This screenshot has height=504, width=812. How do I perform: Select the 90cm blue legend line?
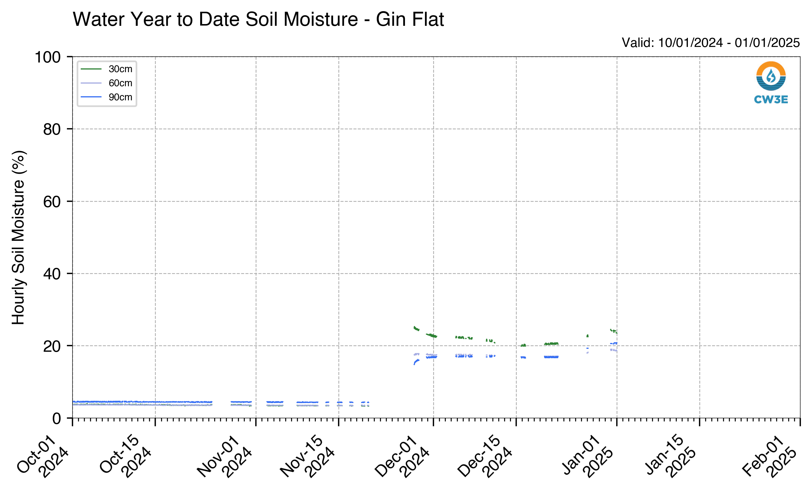[x=91, y=97]
